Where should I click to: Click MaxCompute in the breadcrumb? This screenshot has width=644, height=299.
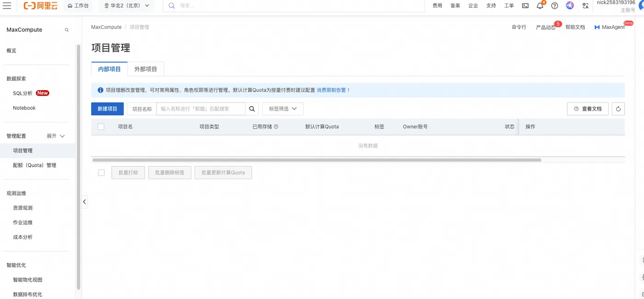click(x=106, y=27)
